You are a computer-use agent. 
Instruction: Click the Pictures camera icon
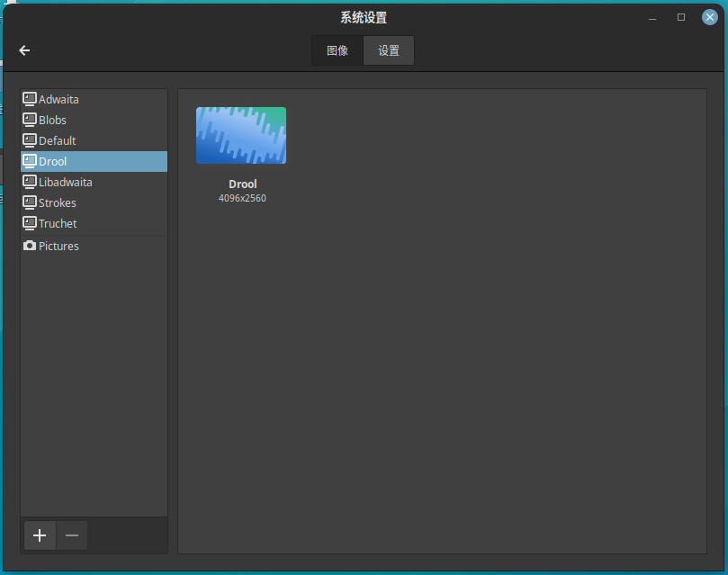(30, 246)
